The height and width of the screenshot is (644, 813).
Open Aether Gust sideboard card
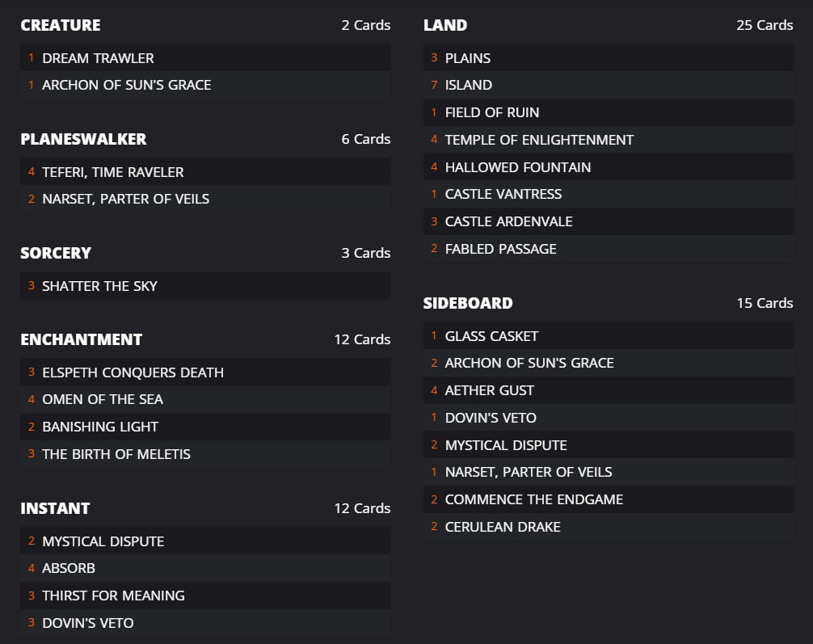[489, 390]
